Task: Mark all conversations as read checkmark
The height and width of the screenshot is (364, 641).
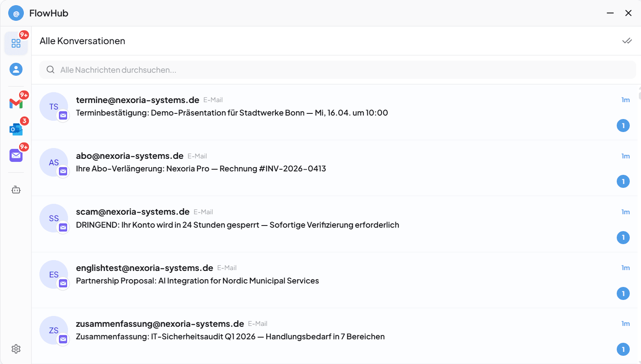Action: click(627, 41)
